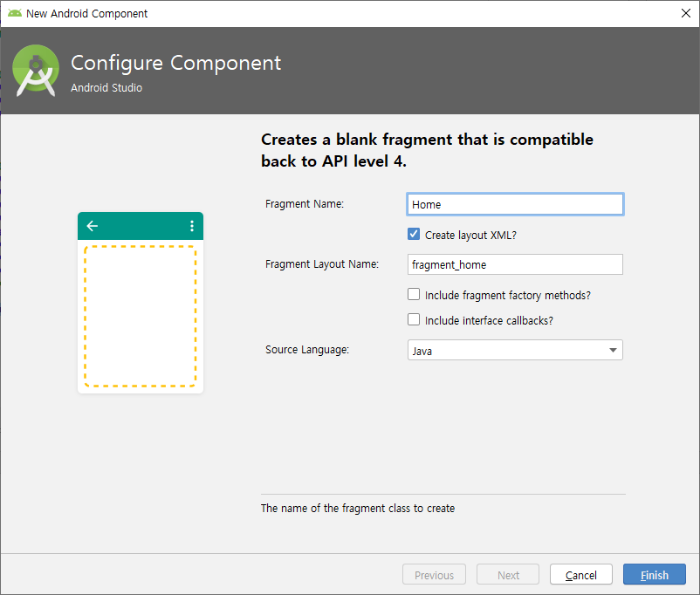Click the Fragment Layout Name label
Viewport: 700px width, 595px height.
322,264
